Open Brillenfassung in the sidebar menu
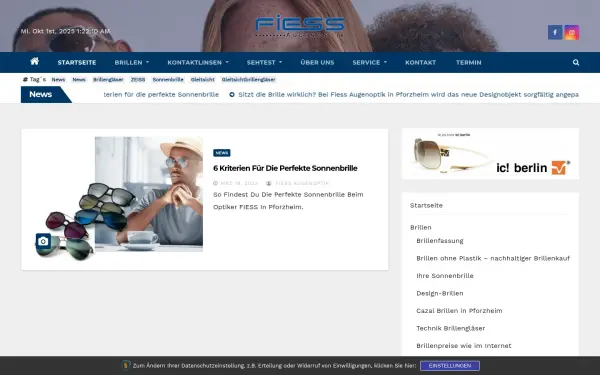 (440, 241)
